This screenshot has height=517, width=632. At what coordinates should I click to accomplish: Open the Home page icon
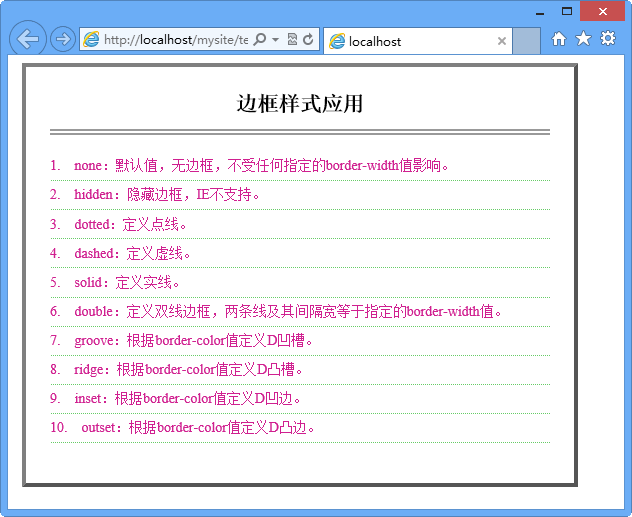pyautogui.click(x=559, y=39)
